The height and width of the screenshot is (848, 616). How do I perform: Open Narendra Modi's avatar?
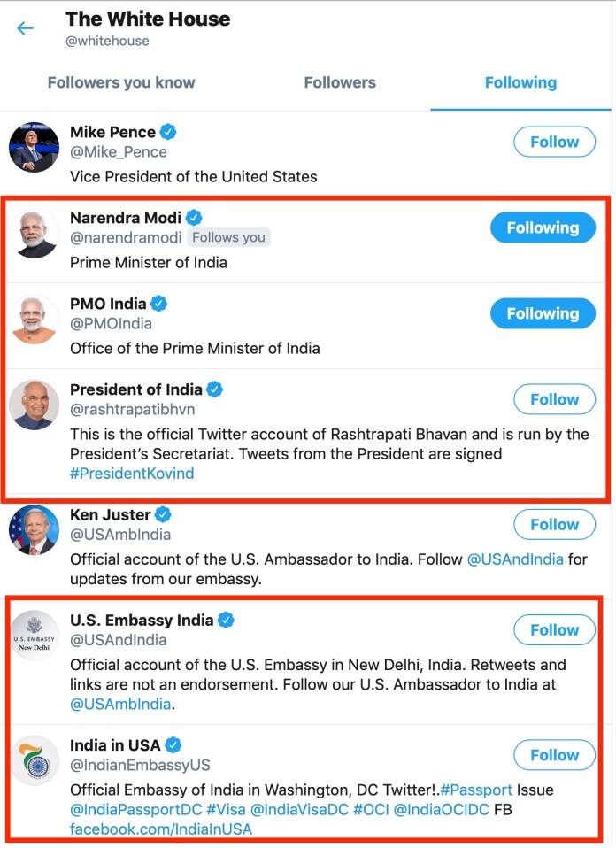click(35, 234)
